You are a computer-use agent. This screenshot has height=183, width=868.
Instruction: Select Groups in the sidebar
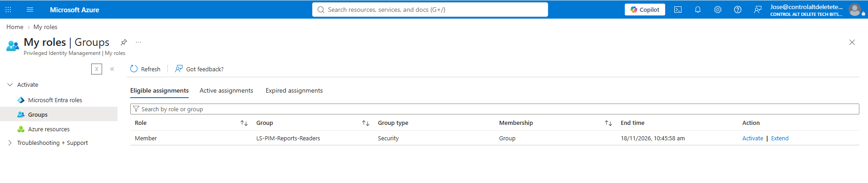38,114
